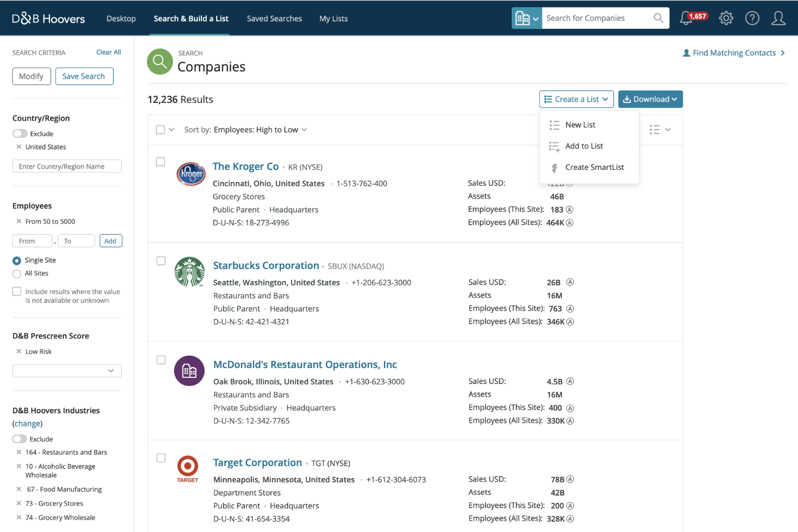The height and width of the screenshot is (532, 798).
Task: Remove From 50 to 5000 employees filter
Action: click(19, 222)
